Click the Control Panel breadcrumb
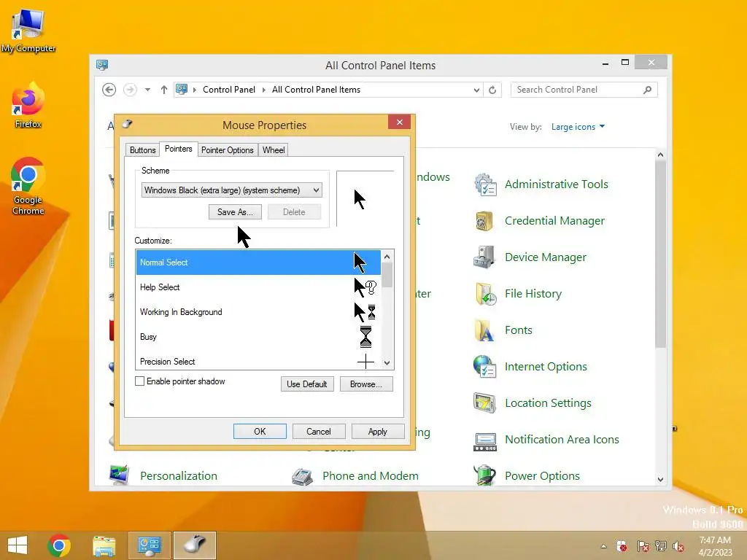Screen dimensions: 747x560 tap(228, 90)
